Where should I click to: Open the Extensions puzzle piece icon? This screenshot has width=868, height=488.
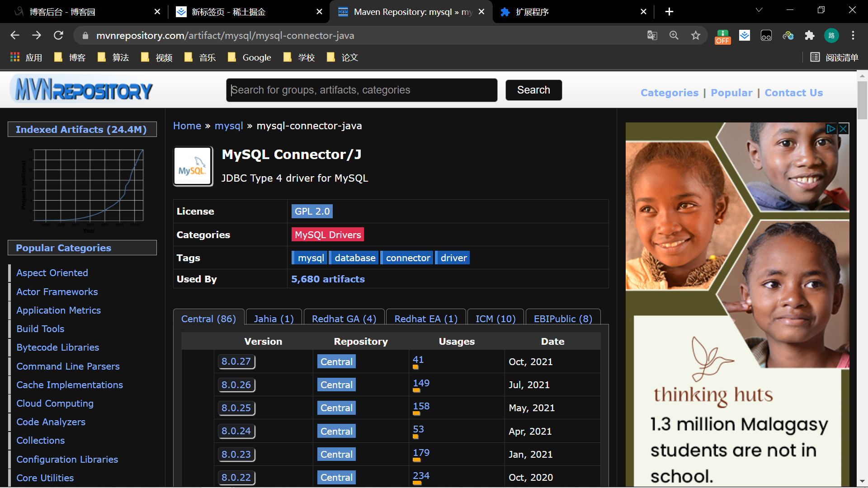[x=809, y=35]
